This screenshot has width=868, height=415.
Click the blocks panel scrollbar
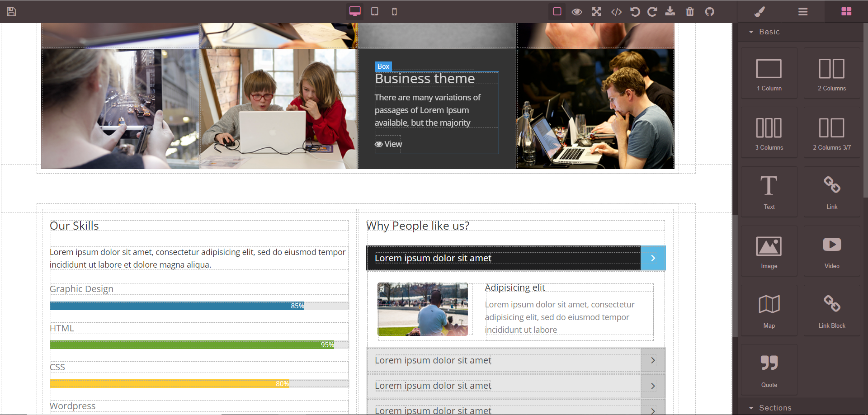[x=865, y=110]
